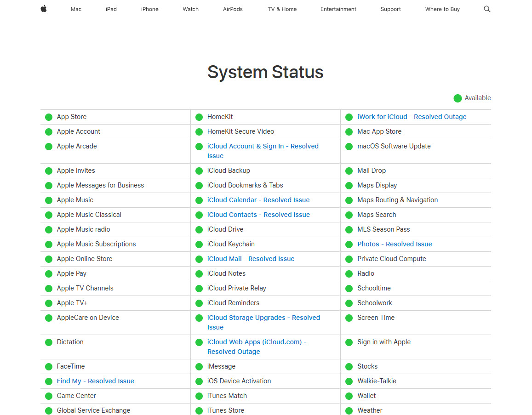Viewport: 532px width, 415px height.
Task: Click the Apple Music Subscriptions text
Action: tap(97, 244)
